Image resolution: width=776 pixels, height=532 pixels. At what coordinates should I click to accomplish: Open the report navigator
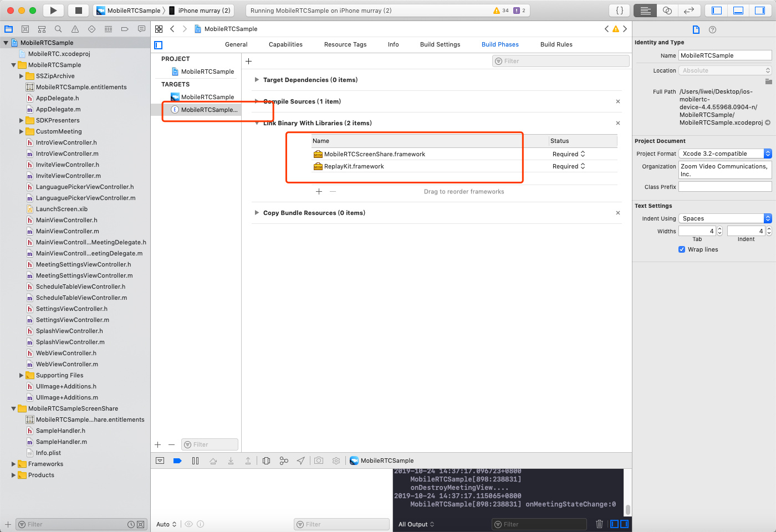(x=141, y=29)
